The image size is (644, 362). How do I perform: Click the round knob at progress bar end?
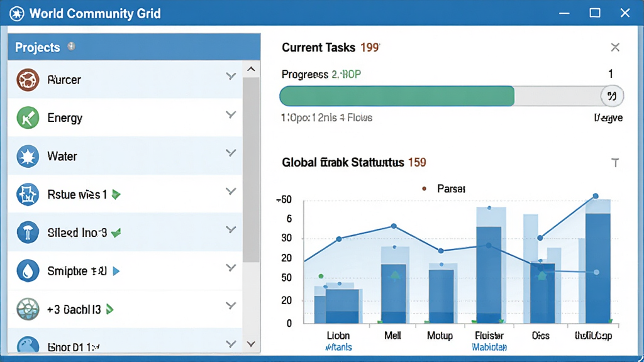612,96
